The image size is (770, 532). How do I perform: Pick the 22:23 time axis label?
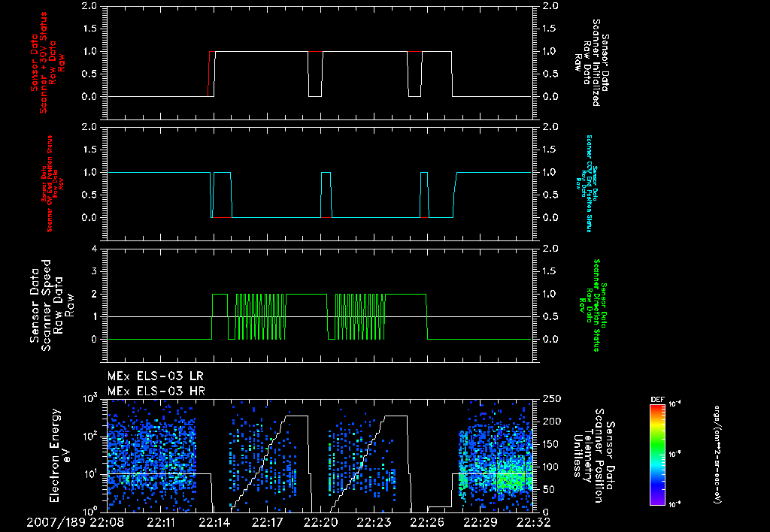click(374, 522)
